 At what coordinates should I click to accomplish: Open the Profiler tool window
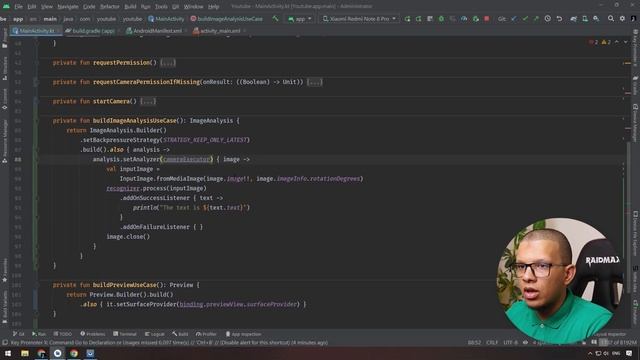tap(206, 334)
